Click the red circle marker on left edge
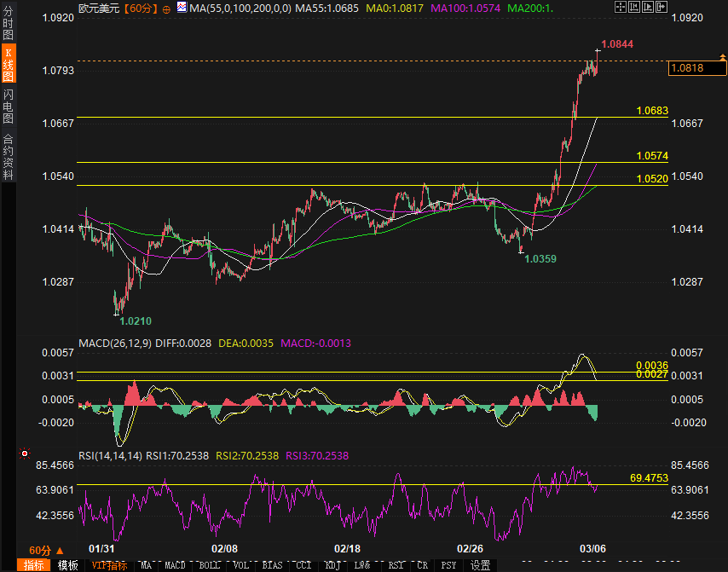Screen dimensions: 728x572 (25, 454)
